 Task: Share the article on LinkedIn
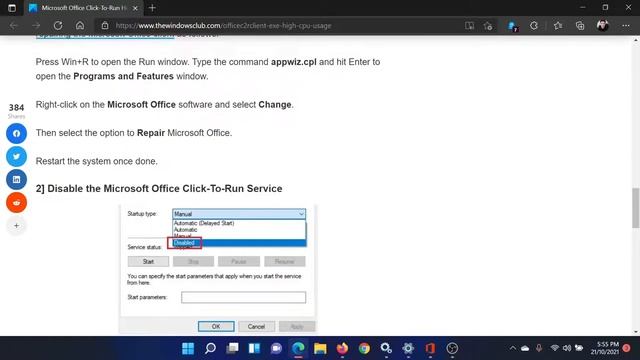16,179
